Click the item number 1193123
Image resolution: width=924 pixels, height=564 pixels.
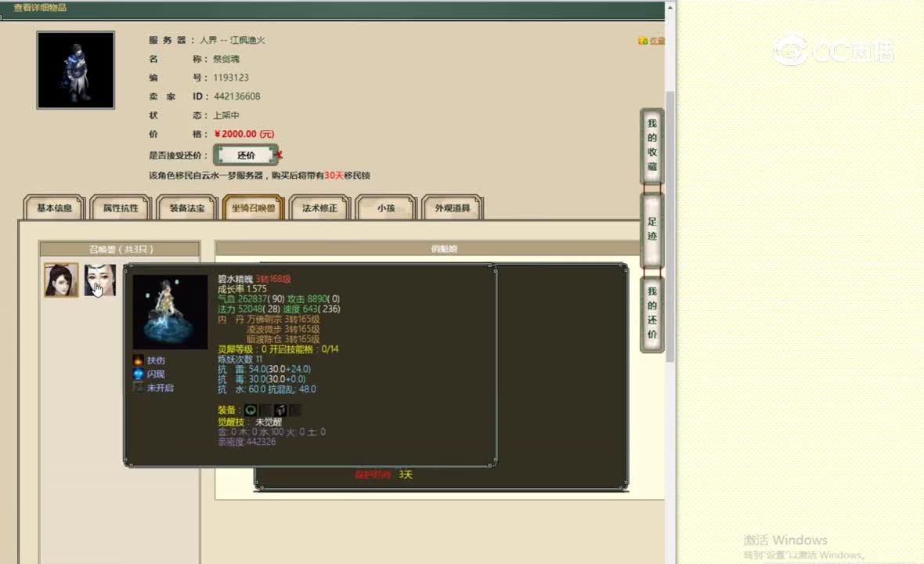click(231, 78)
